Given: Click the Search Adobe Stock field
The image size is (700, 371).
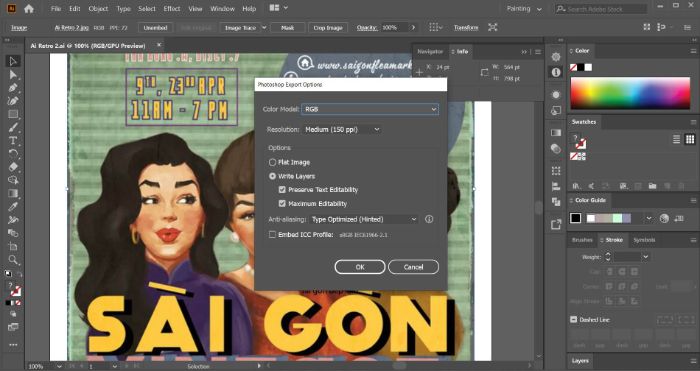Looking at the screenshot, I should click(601, 9).
